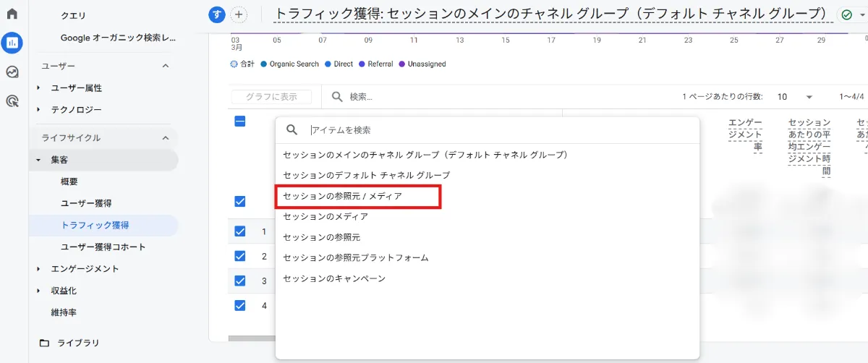868x363 pixels.
Task: Open the rows per page dropdown
Action: 795,97
